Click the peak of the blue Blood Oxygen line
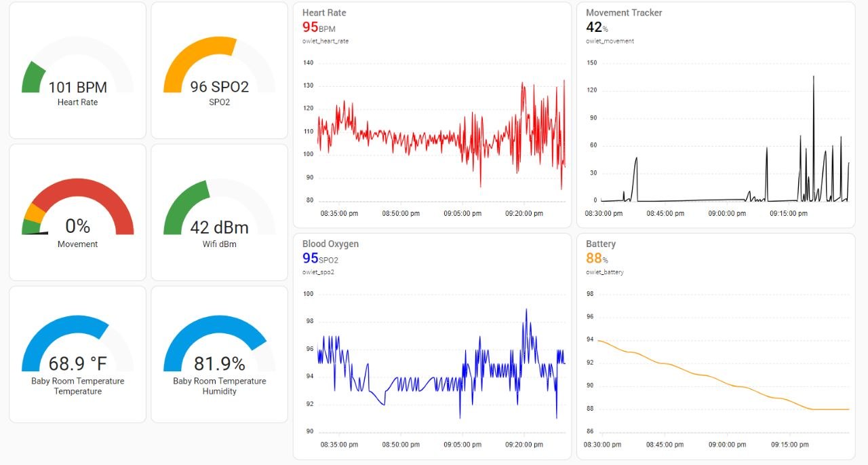The image size is (868, 465). tap(526, 308)
